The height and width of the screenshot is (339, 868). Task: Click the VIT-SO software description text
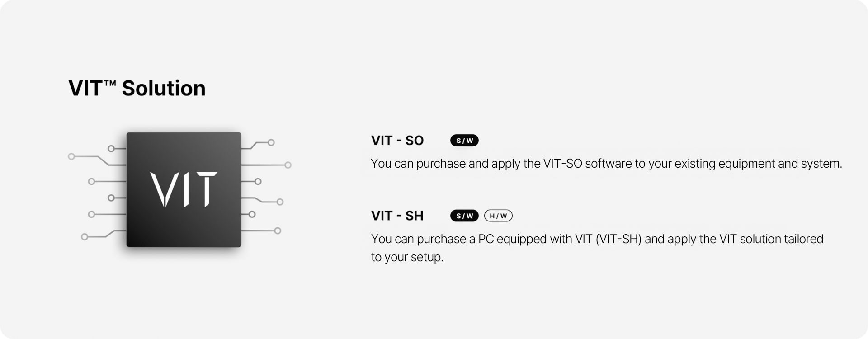coord(607,164)
